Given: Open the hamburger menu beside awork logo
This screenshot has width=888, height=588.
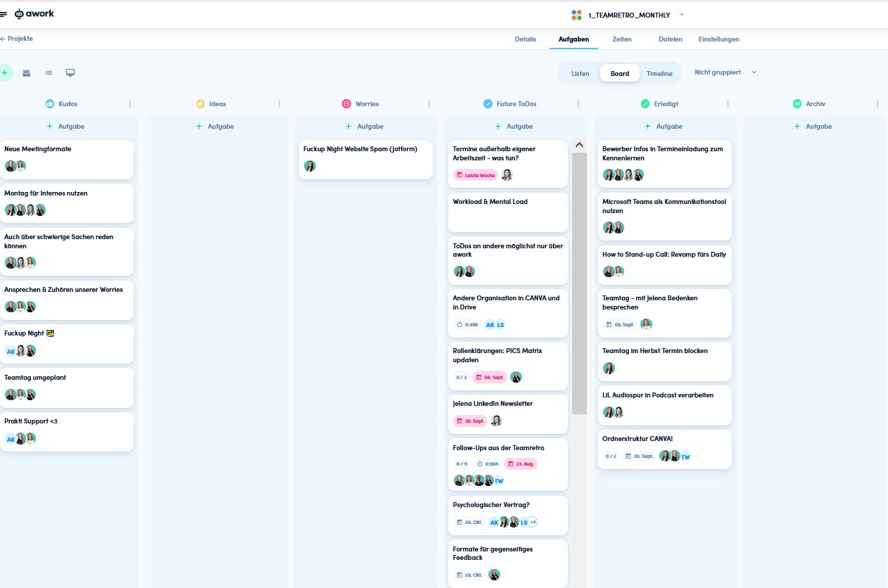Looking at the screenshot, I should pyautogui.click(x=4, y=14).
